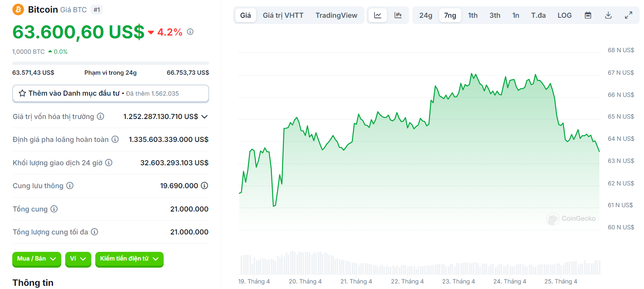644x289 pixels.
Task: Show info for Giá trị vốn hóa thị trường
Action: pyautogui.click(x=100, y=116)
